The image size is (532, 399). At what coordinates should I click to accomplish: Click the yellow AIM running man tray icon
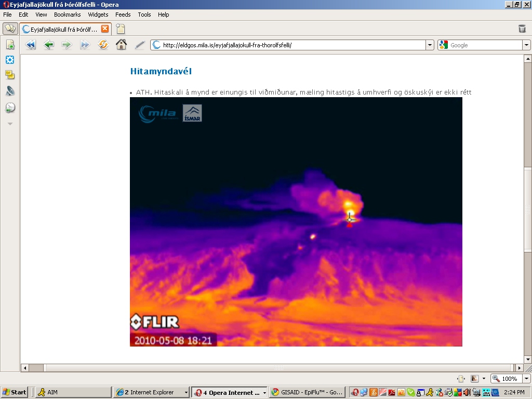[430, 393]
